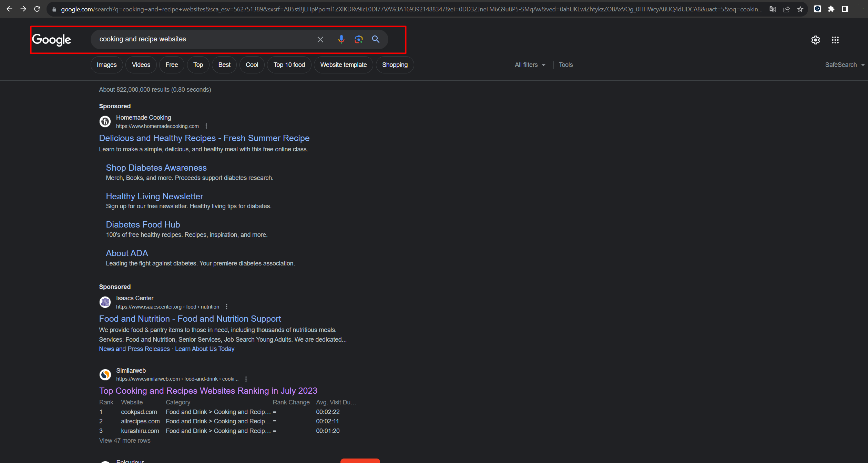Open the Learn About Us Today link
The width and height of the screenshot is (868, 463).
(x=205, y=349)
